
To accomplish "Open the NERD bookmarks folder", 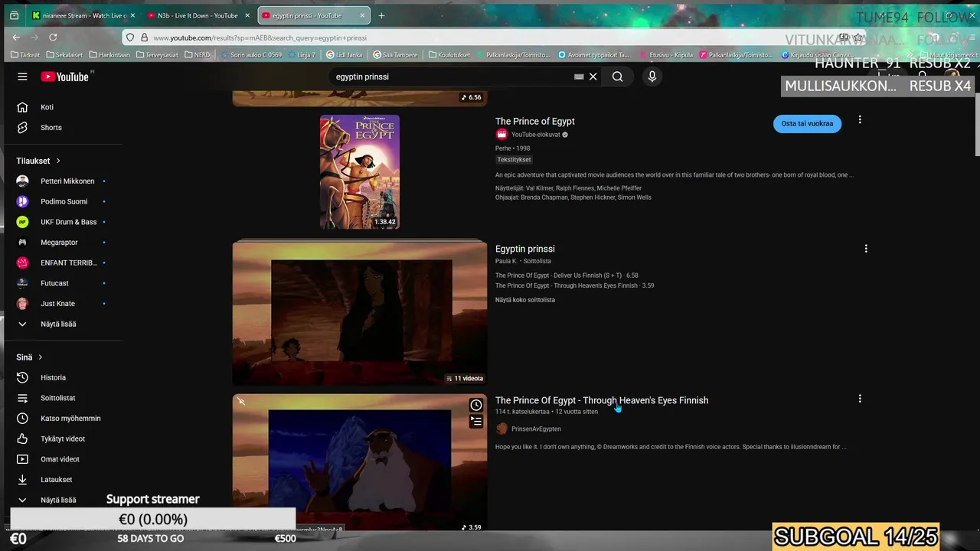I will pos(197,55).
